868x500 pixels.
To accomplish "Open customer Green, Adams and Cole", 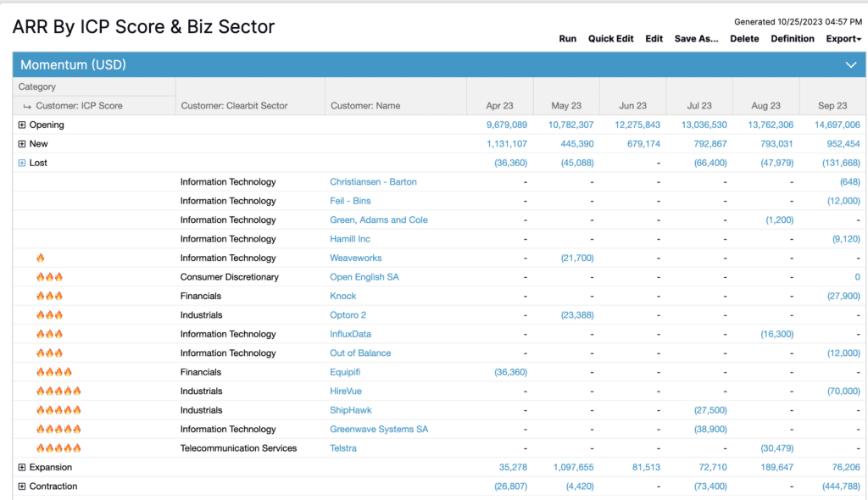I will [x=379, y=219].
